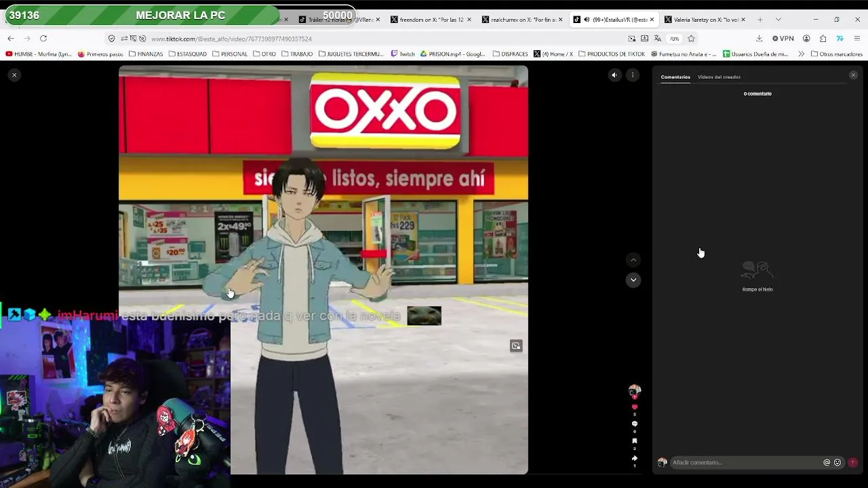Open the creator's profile avatar beside the video
This screenshot has width=868, height=488.
(635, 391)
